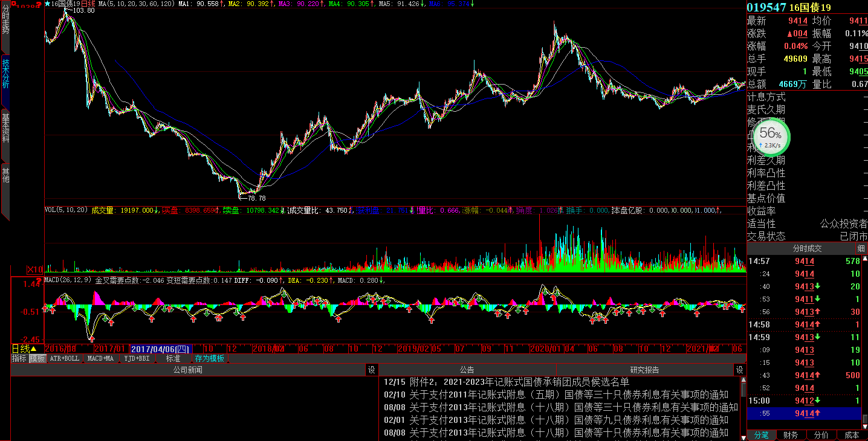This screenshot has height=441, width=868.
Task: Click the green 56% speed indicator circle
Action: 770,137
